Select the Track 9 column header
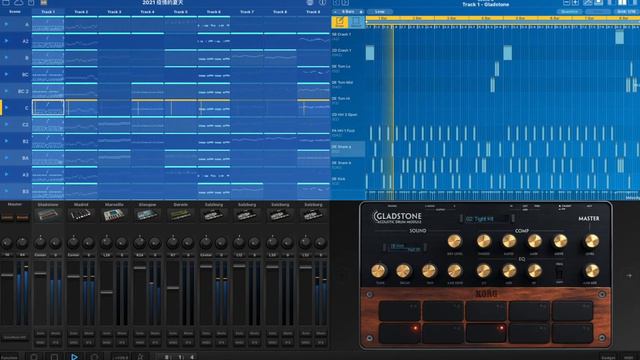640x360 pixels. tap(313, 12)
